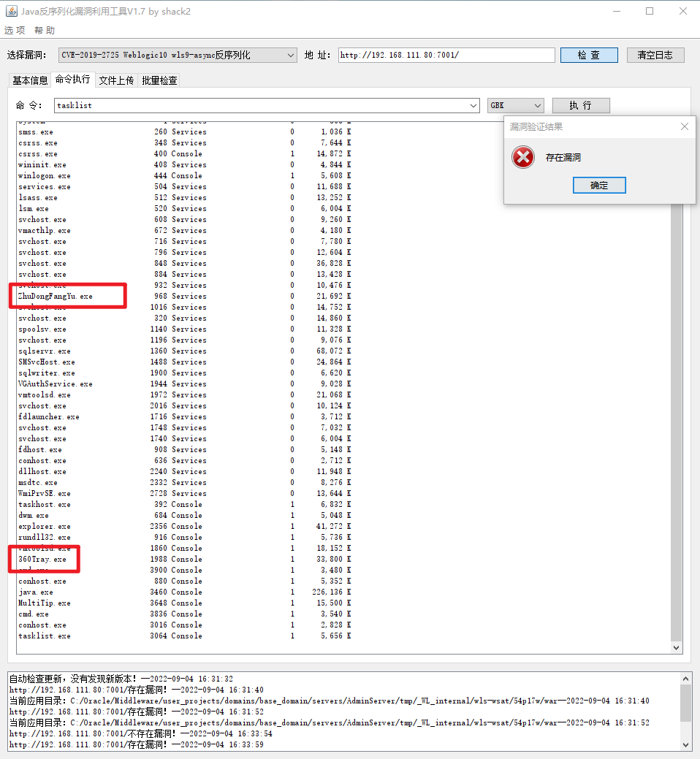This screenshot has width=700, height=759.
Task: Open the 帮助 menu
Action: click(45, 30)
